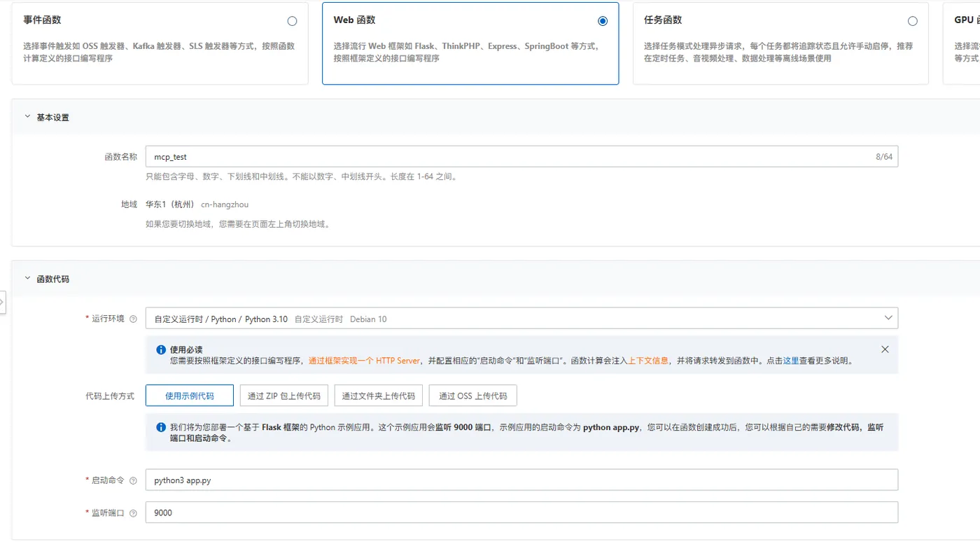Viewport: 980px width, 549px height.
Task: Collapse the 函数代码 section
Action: 27,279
